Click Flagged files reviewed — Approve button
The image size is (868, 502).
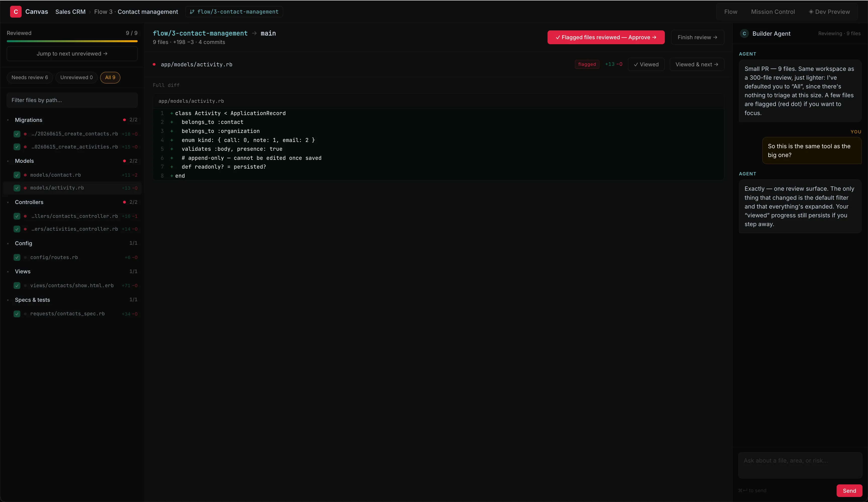(x=606, y=37)
